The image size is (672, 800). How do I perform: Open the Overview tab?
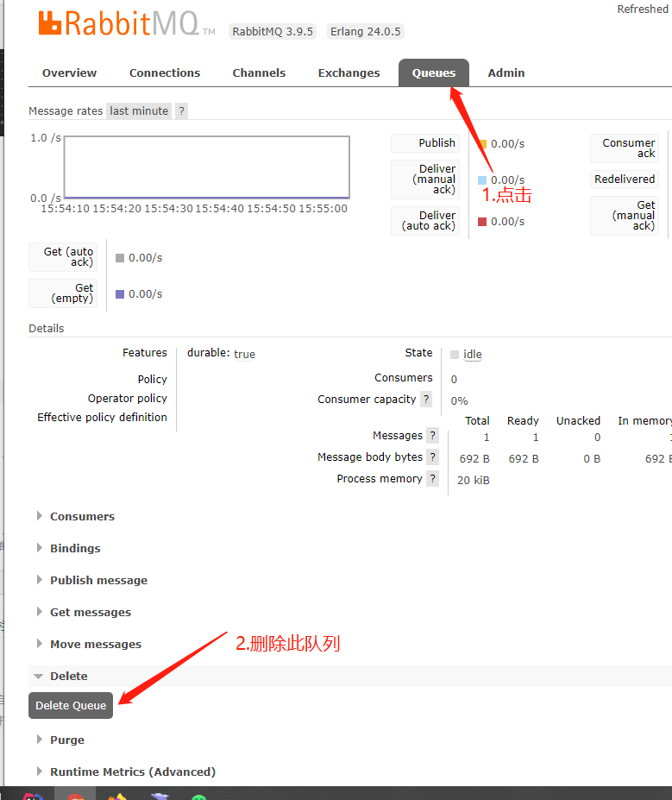click(69, 73)
